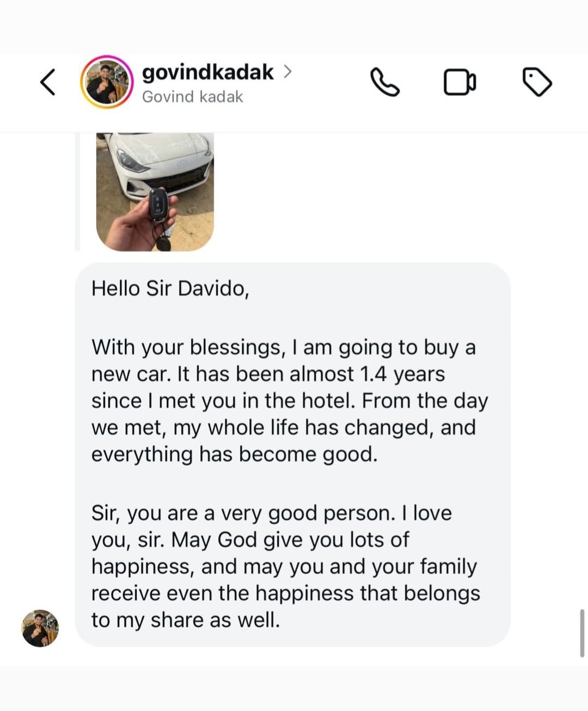Click the "everything has become good." line

coord(234,454)
